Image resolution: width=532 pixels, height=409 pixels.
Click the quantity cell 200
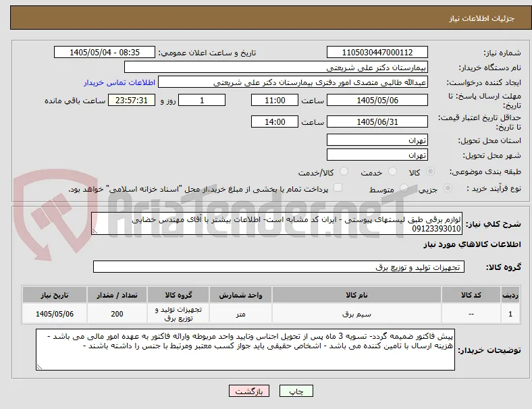(117, 314)
